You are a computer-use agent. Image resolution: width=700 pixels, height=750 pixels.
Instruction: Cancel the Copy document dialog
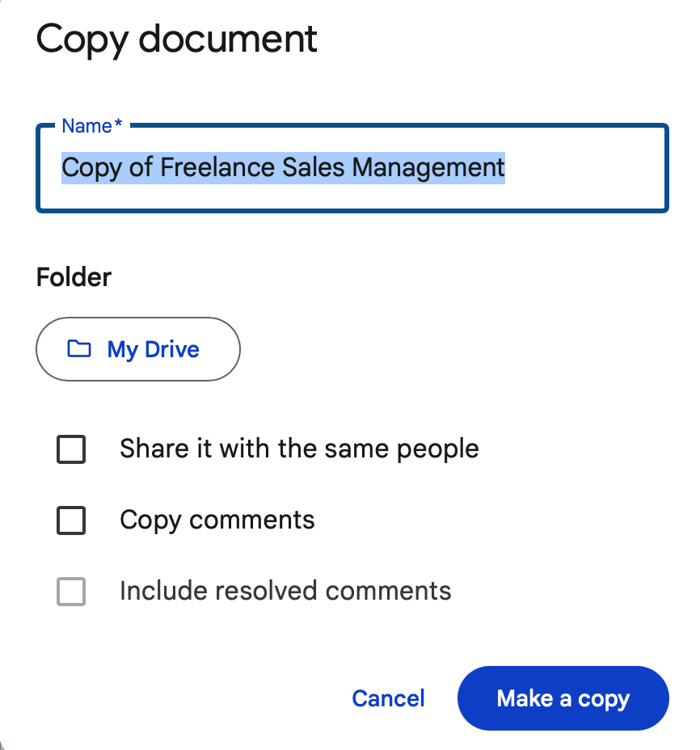(x=388, y=698)
